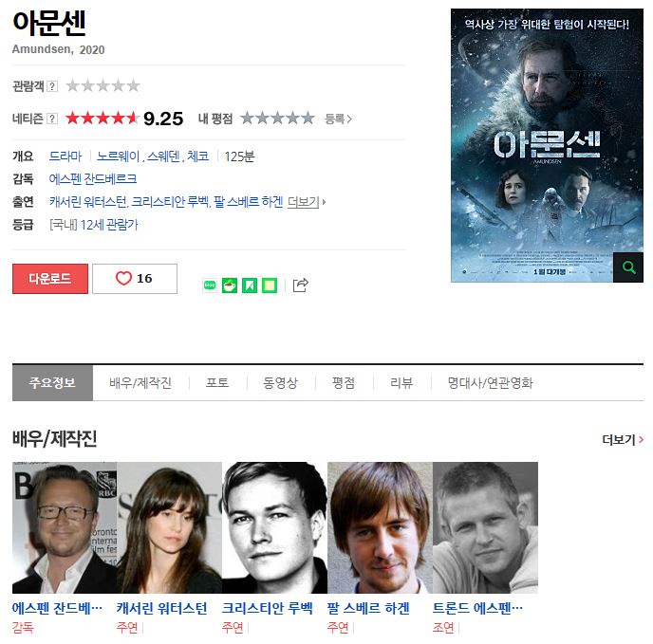Viewport: 653px width, 644px height.
Task: Set rating on 내 평점 stars
Action: pos(277,119)
